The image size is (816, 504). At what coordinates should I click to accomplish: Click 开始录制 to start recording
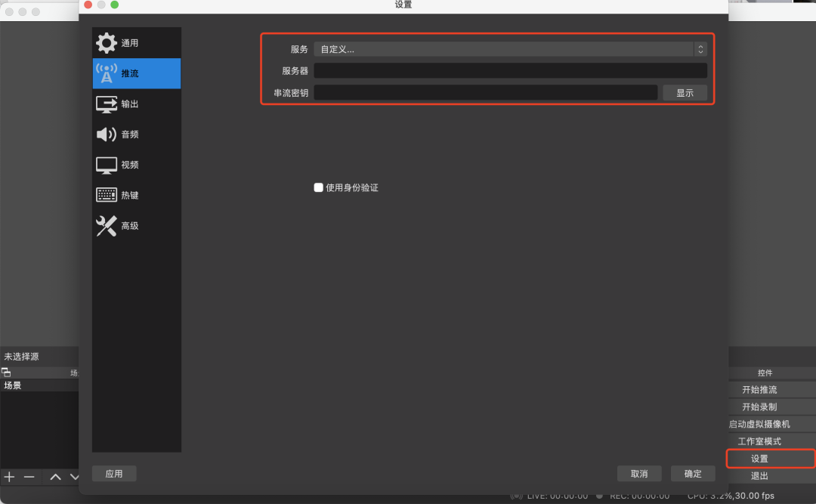[x=771, y=407]
